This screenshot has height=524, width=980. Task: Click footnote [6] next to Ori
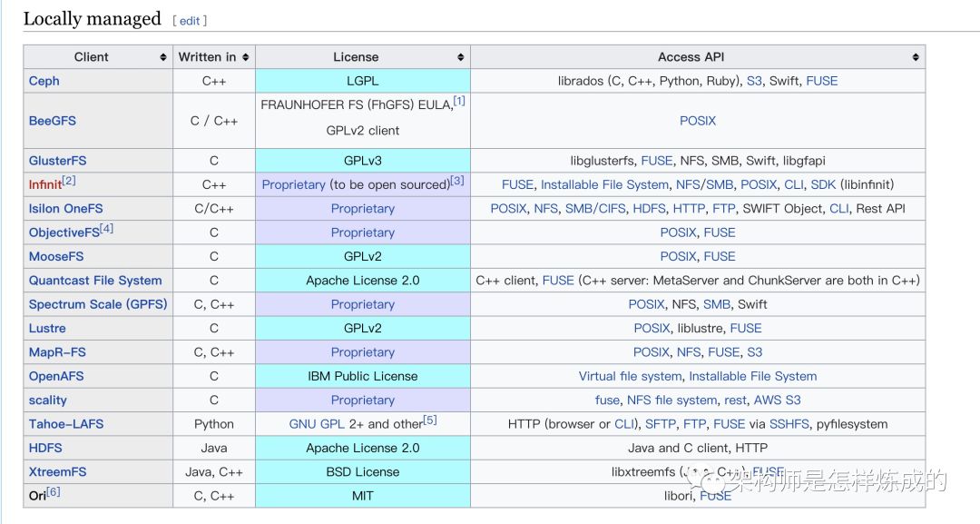pyautogui.click(x=54, y=491)
